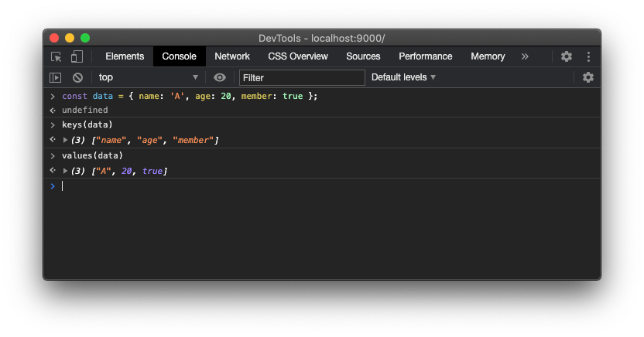Expand the values array result
The image size is (644, 337).
[x=66, y=171]
